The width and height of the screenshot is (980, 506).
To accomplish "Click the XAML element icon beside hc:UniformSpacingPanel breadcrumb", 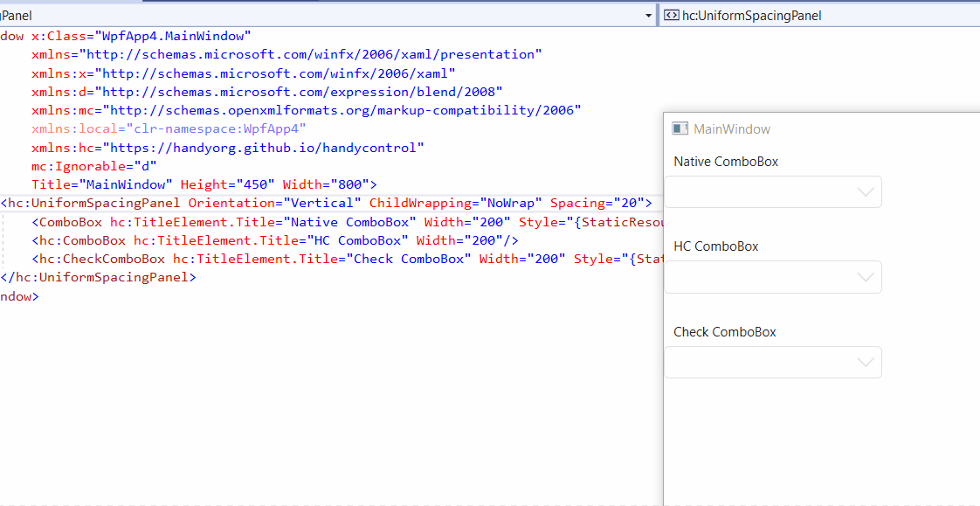I will 672,15.
